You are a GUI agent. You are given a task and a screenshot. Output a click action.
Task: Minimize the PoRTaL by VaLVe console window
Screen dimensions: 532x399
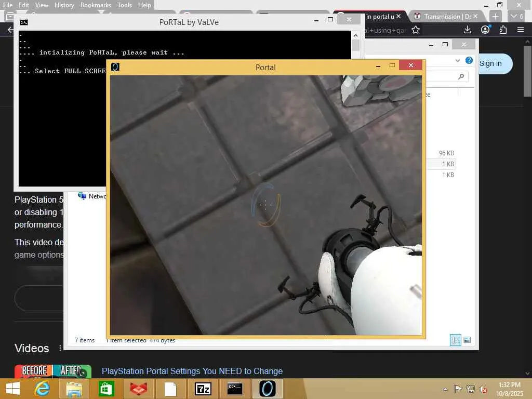316,20
